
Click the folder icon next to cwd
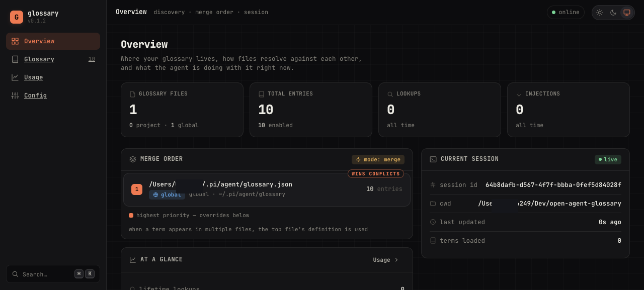click(x=433, y=204)
